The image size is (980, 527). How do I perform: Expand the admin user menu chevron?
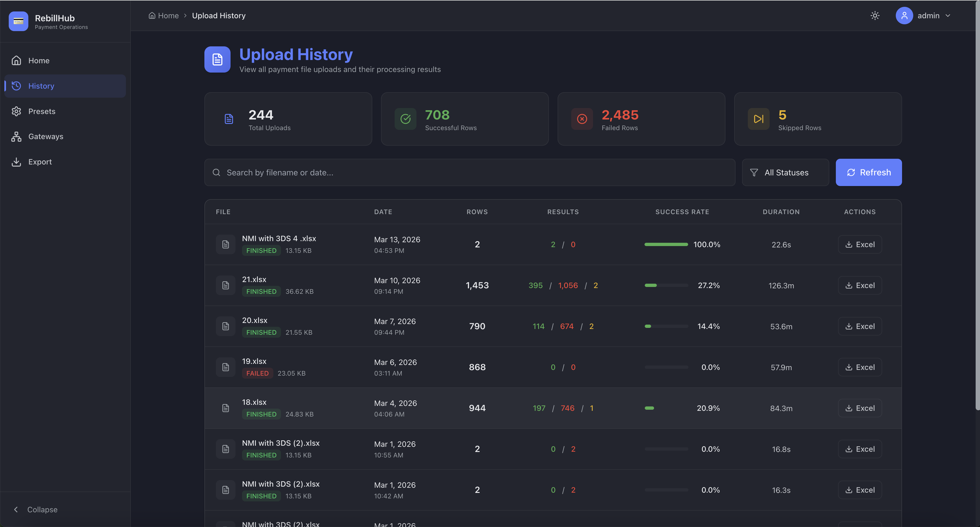(x=948, y=16)
